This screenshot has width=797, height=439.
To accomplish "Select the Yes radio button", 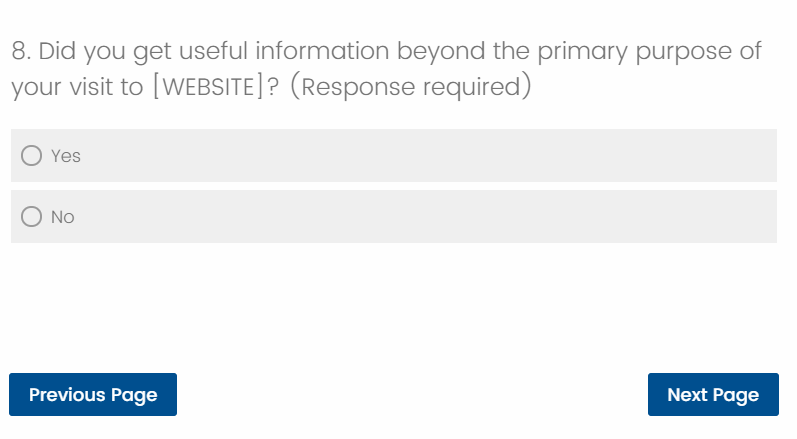I will 32,156.
